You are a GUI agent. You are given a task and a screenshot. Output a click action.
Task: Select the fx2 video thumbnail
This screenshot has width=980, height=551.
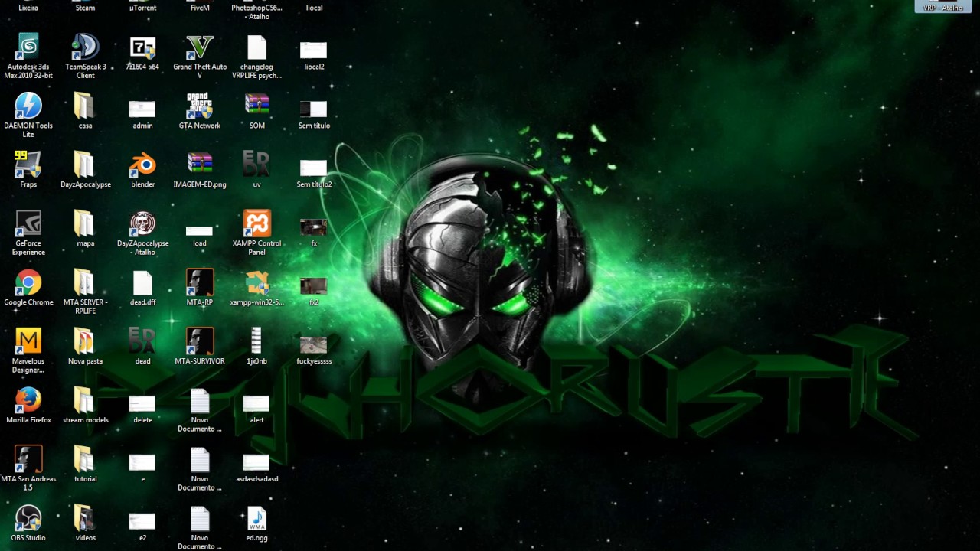[x=314, y=286]
